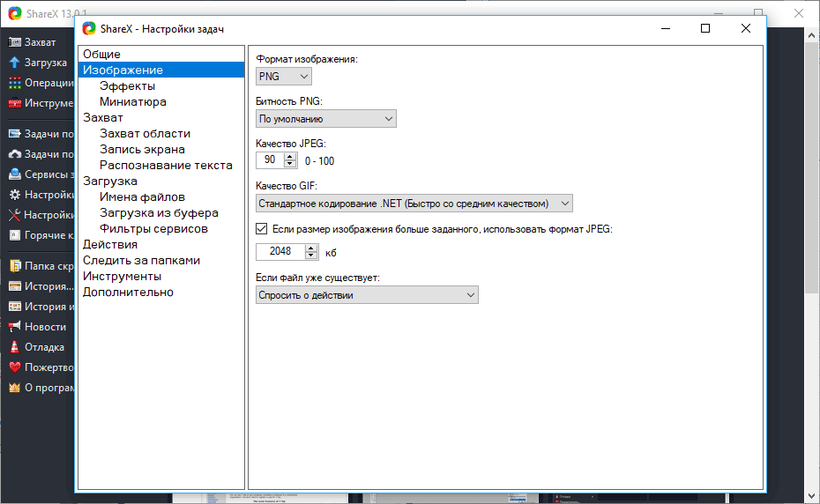Screen dimensions: 820x504
Task: Select Изображение in settings tree
Action: pos(161,70)
